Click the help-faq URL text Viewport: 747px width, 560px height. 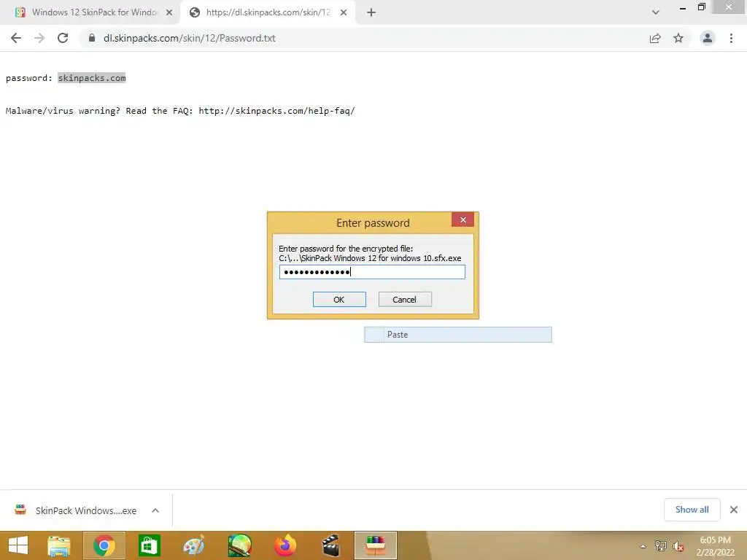click(x=276, y=111)
